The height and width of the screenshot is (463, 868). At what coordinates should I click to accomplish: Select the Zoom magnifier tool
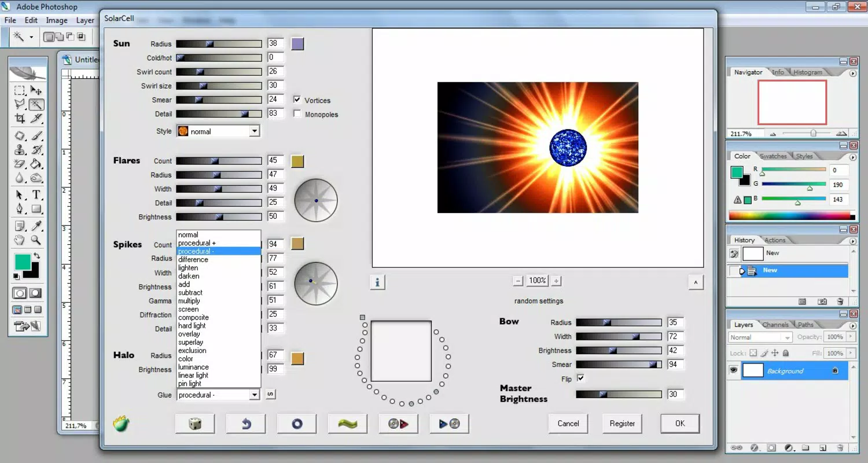pyautogui.click(x=36, y=240)
